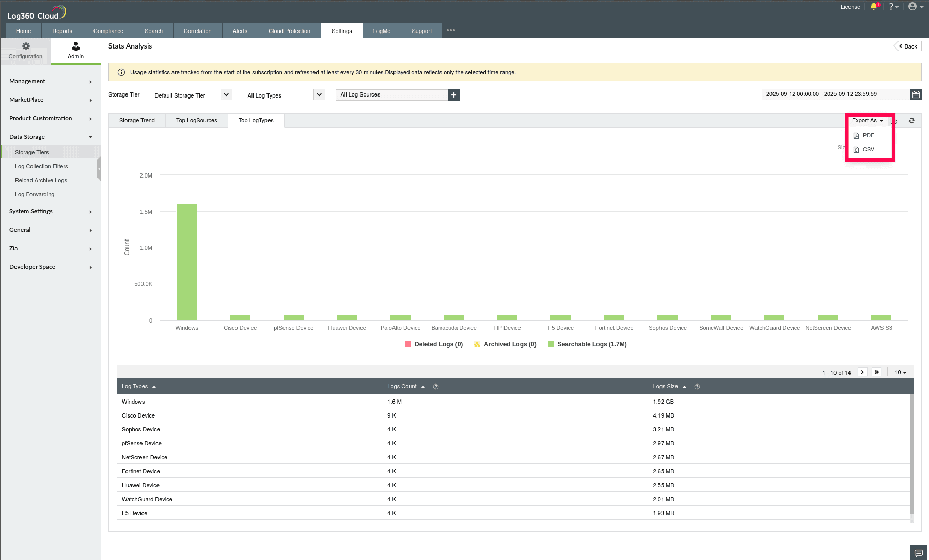
Task: Click the refresh icon beside Export As
Action: [911, 121]
